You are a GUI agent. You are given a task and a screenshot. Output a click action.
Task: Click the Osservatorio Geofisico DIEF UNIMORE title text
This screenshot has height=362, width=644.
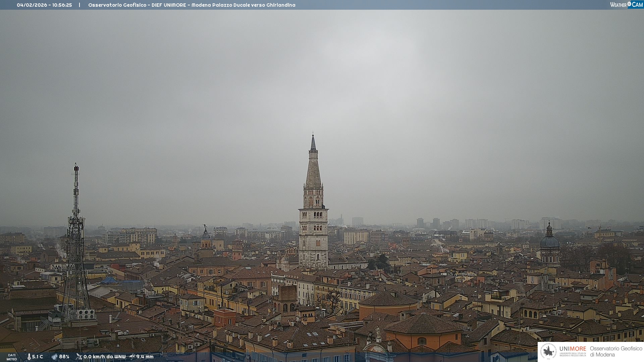tap(192, 5)
